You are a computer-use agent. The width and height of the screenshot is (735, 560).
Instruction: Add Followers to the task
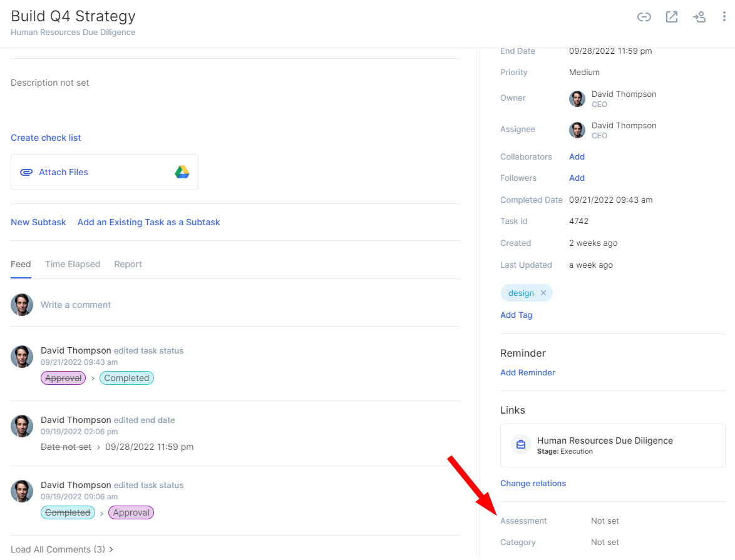tap(577, 178)
